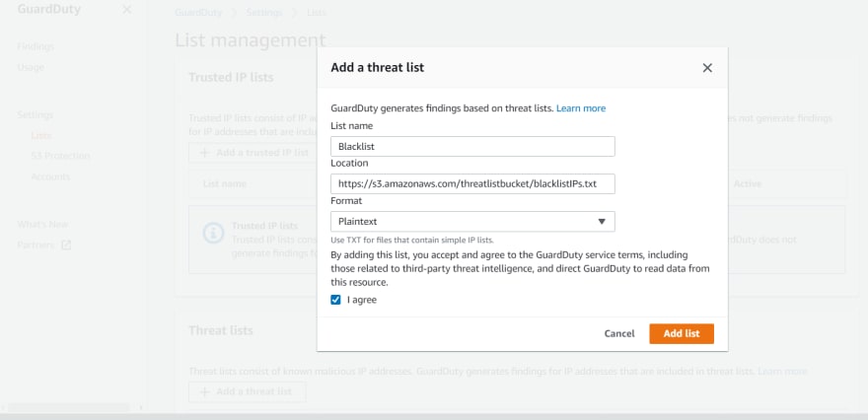
Task: Click the Add a trusted IP list button
Action: (x=254, y=153)
